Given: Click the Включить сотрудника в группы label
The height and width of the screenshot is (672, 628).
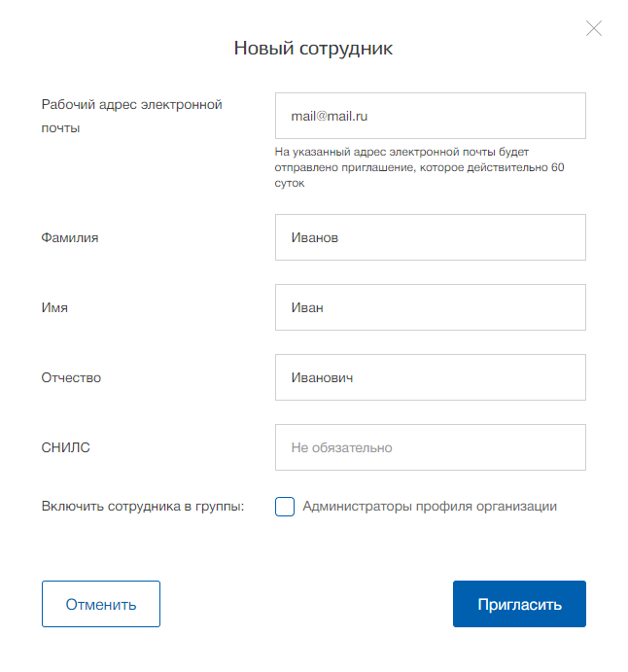Looking at the screenshot, I should (143, 506).
